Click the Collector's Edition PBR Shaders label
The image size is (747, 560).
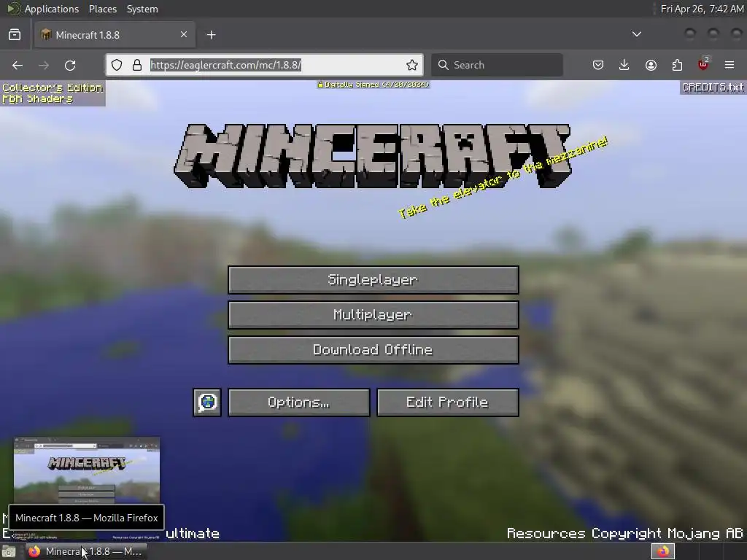53,93
